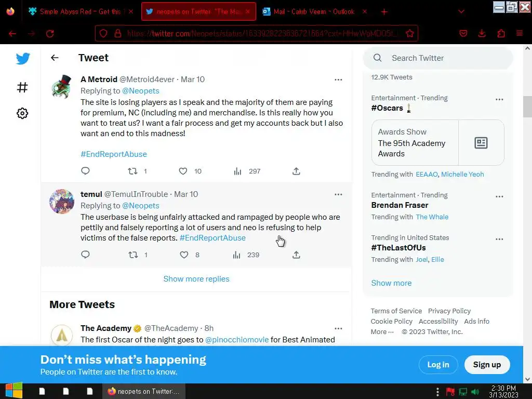Open more options on A Metroid's tweet

click(338, 79)
